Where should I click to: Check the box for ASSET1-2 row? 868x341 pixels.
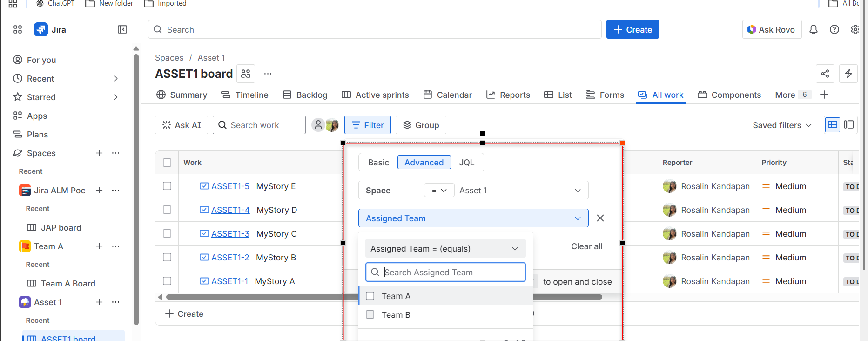point(167,257)
